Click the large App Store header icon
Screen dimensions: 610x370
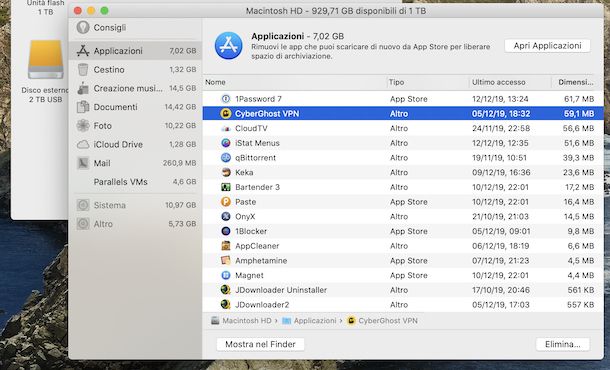coord(229,46)
